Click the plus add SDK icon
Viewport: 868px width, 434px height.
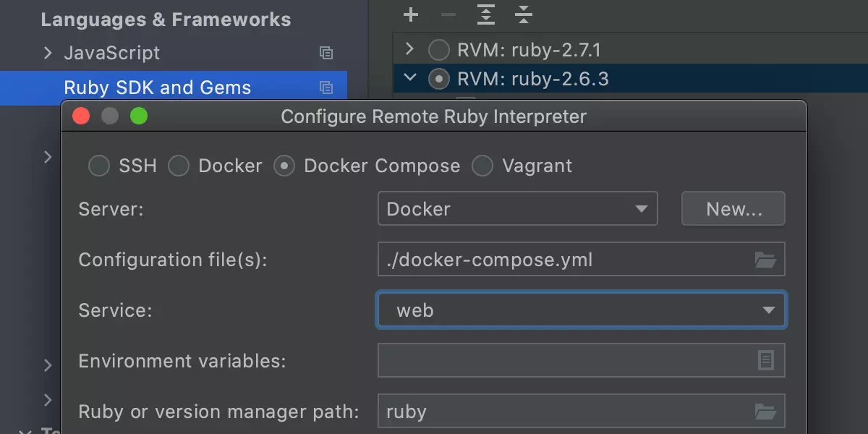coord(411,14)
